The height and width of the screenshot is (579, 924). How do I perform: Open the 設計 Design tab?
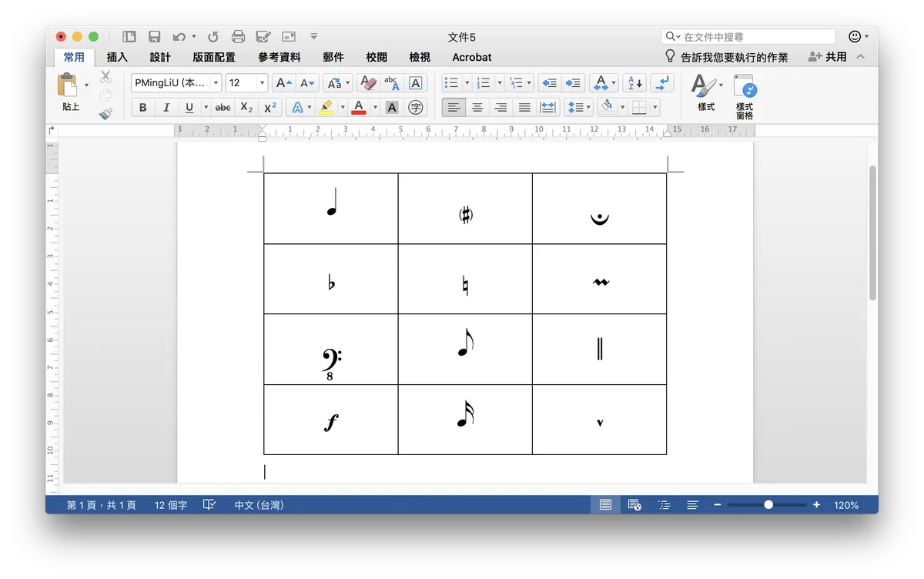[x=160, y=57]
